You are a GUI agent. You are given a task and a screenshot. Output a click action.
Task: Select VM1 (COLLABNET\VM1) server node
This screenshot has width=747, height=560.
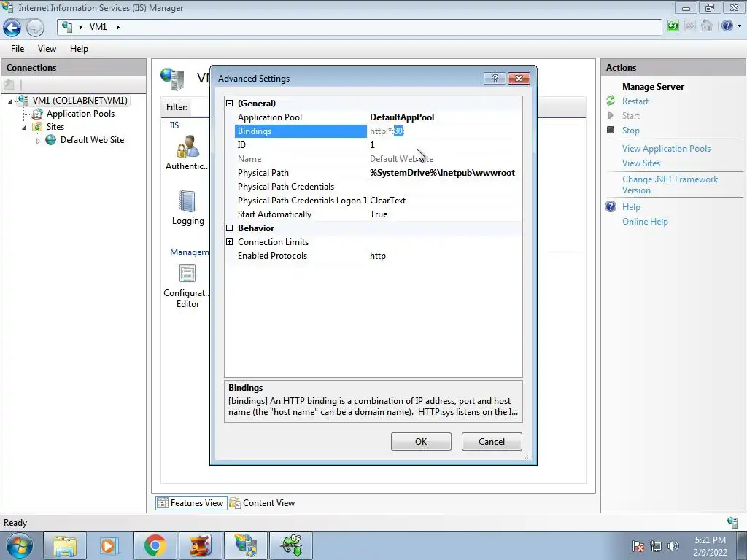pyautogui.click(x=80, y=101)
